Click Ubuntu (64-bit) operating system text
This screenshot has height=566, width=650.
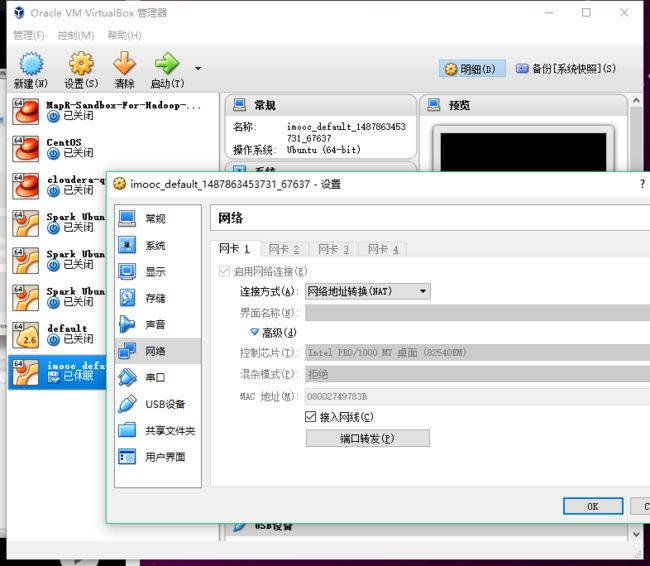323,150
